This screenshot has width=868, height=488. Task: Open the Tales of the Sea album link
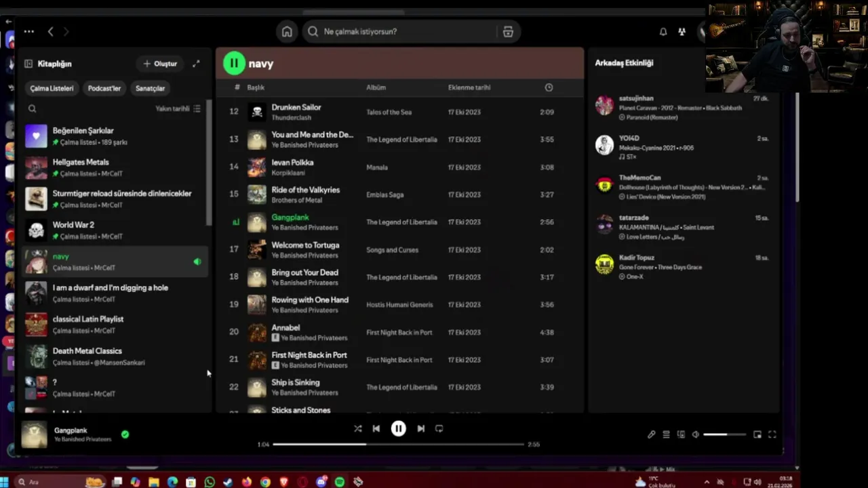coord(389,113)
